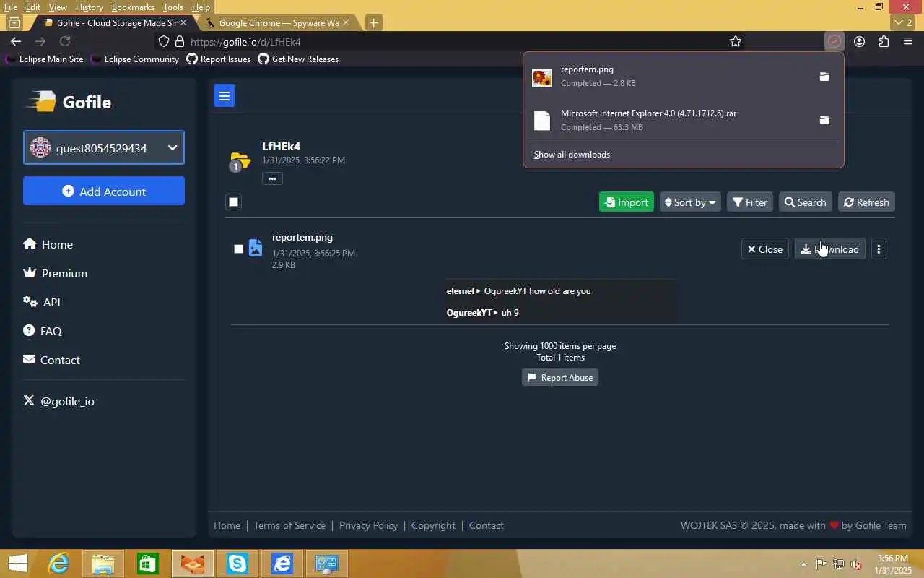This screenshot has height=578, width=924.
Task: Open Eclipse Main Site bookmark
Action: click(x=45, y=59)
